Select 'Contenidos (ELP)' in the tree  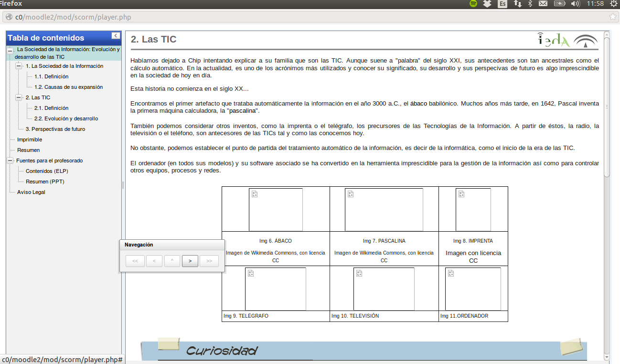[47, 171]
